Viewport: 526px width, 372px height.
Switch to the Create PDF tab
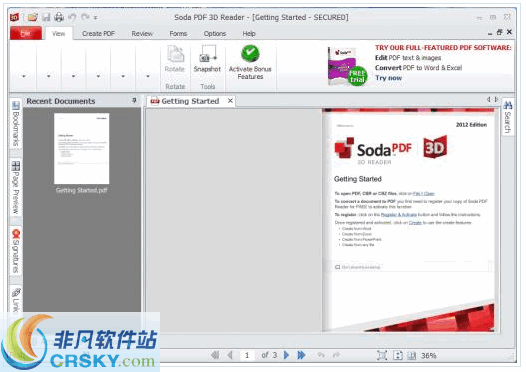(x=98, y=34)
